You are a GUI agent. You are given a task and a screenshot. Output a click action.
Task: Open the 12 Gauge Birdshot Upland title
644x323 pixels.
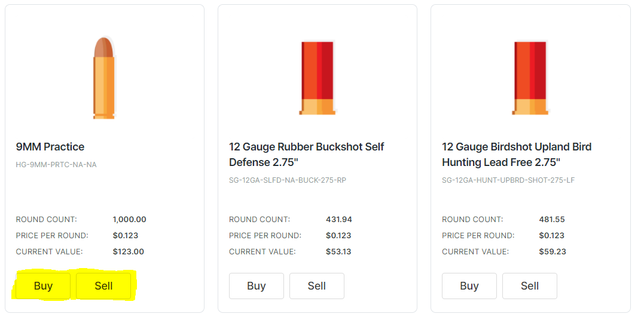517,154
